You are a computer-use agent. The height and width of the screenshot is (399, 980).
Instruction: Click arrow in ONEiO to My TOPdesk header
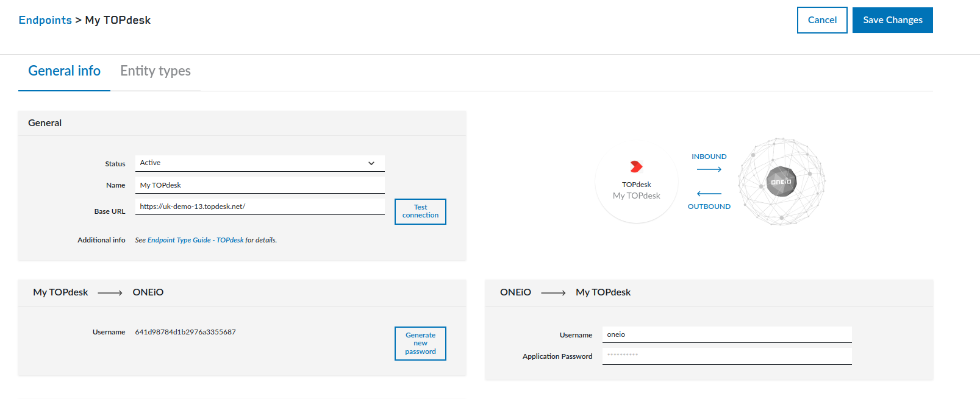pos(553,293)
